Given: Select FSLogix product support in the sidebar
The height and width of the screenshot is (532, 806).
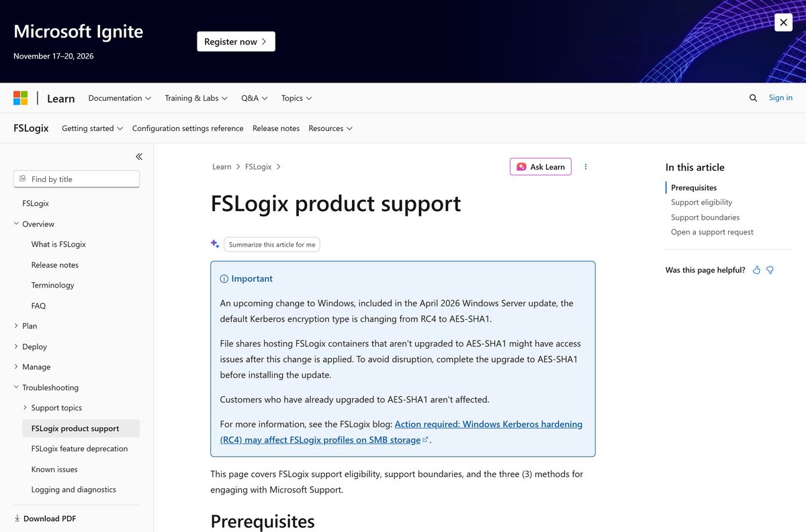Looking at the screenshot, I should 81,429.
